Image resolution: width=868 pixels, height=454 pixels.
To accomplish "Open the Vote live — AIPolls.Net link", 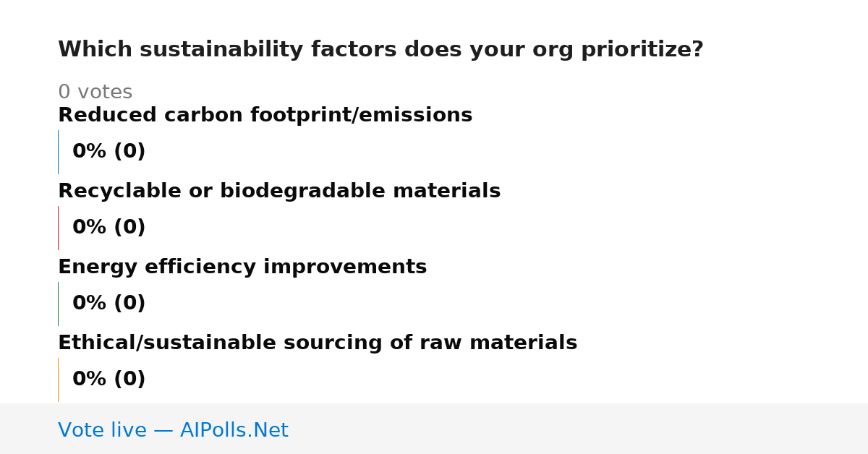I will [x=173, y=430].
